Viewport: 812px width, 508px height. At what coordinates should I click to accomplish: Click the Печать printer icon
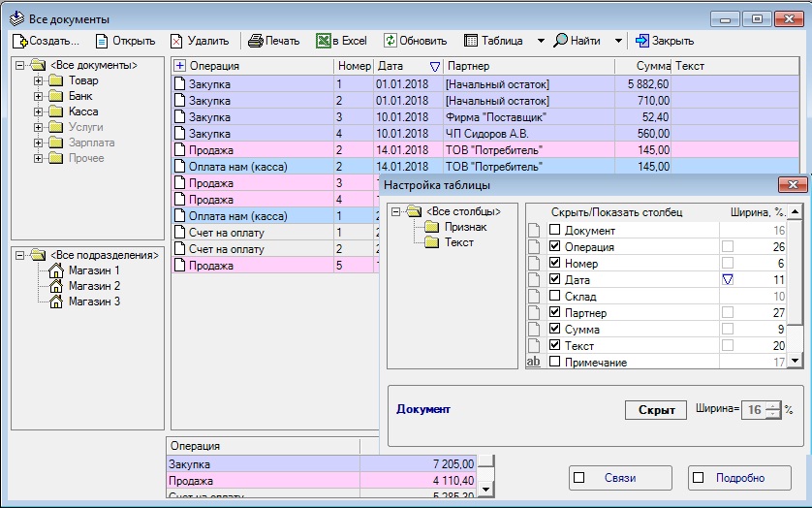pos(255,41)
